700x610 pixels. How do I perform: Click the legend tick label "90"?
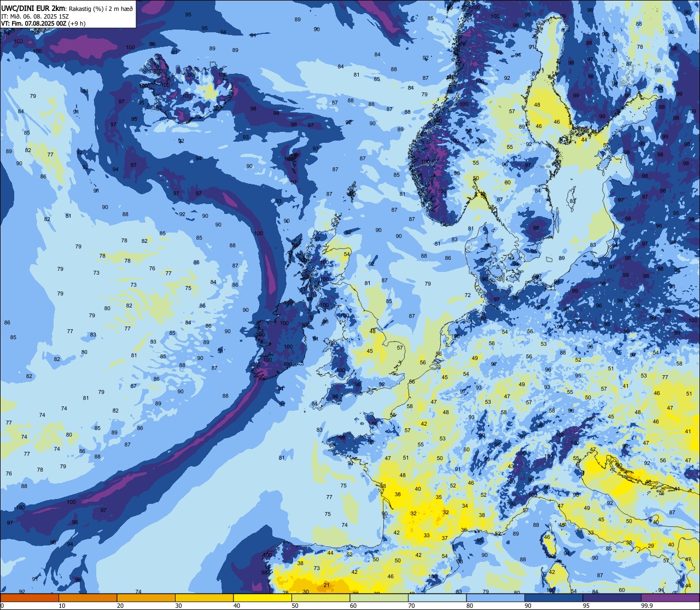coord(528,606)
